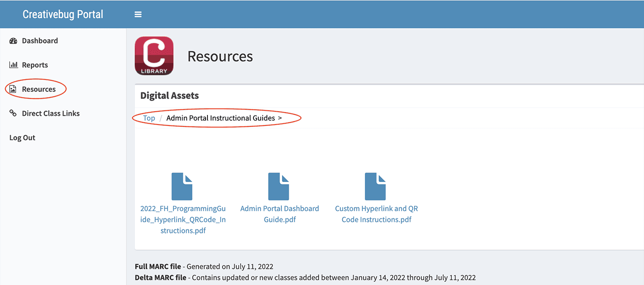This screenshot has width=644, height=285.
Task: Open Admin Portal Dashboard Guide.pdf link
Action: point(280,214)
